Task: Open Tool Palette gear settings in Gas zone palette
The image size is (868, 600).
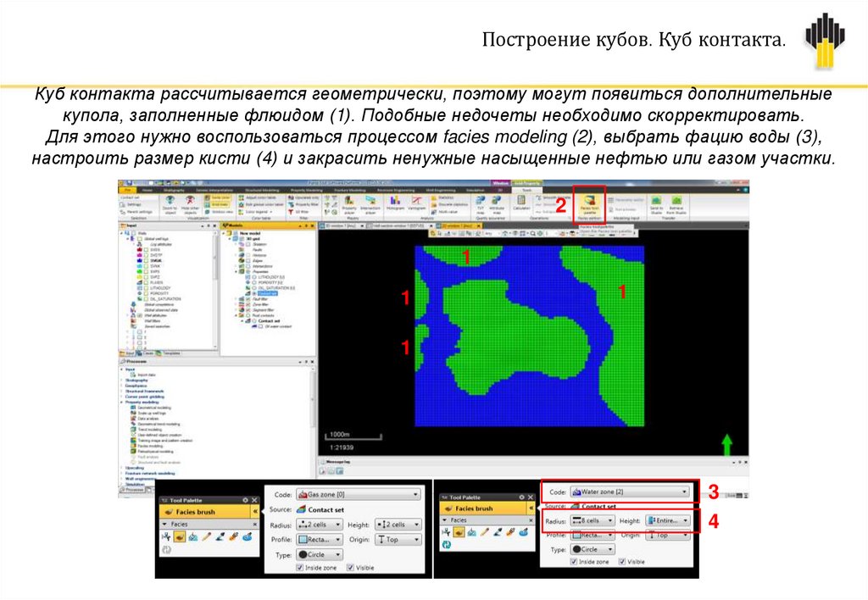Action: coord(245,500)
